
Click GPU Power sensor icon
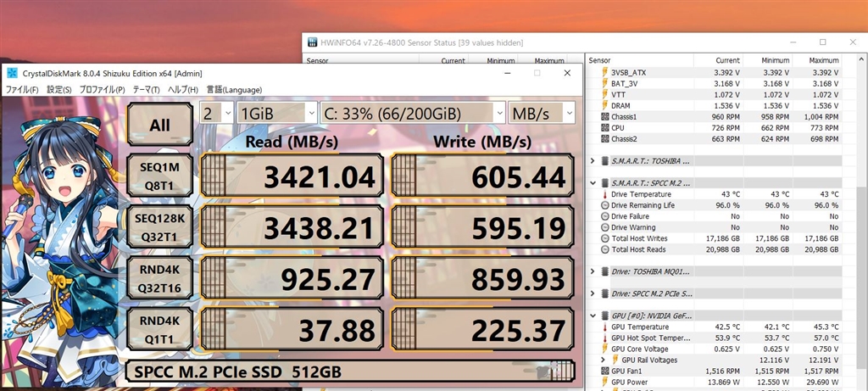(x=605, y=383)
